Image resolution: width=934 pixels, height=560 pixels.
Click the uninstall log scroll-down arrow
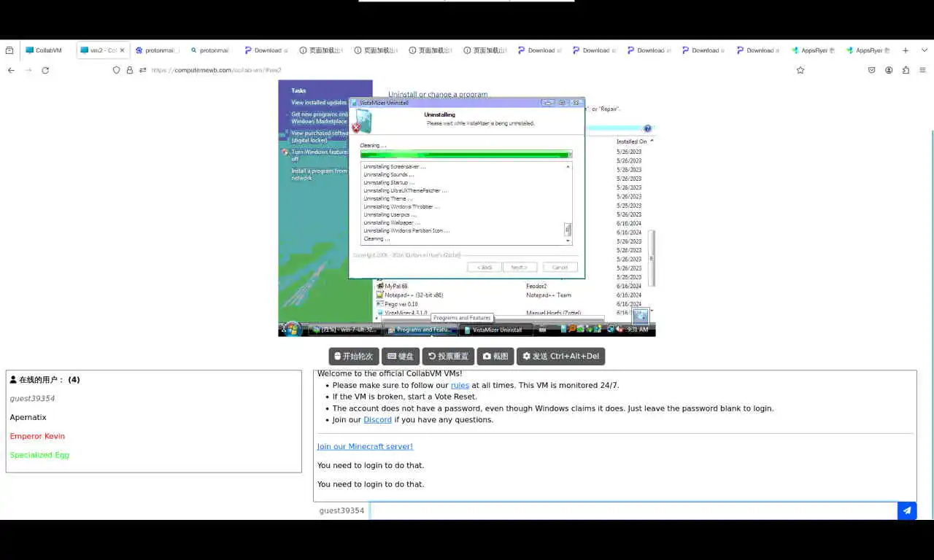coord(568,240)
